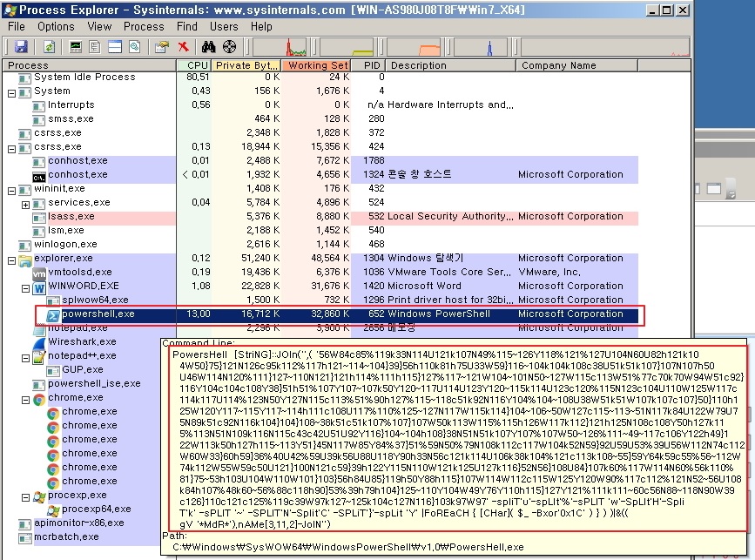Click the Save toolbar icon
This screenshot has height=560, width=755.
click(x=21, y=47)
